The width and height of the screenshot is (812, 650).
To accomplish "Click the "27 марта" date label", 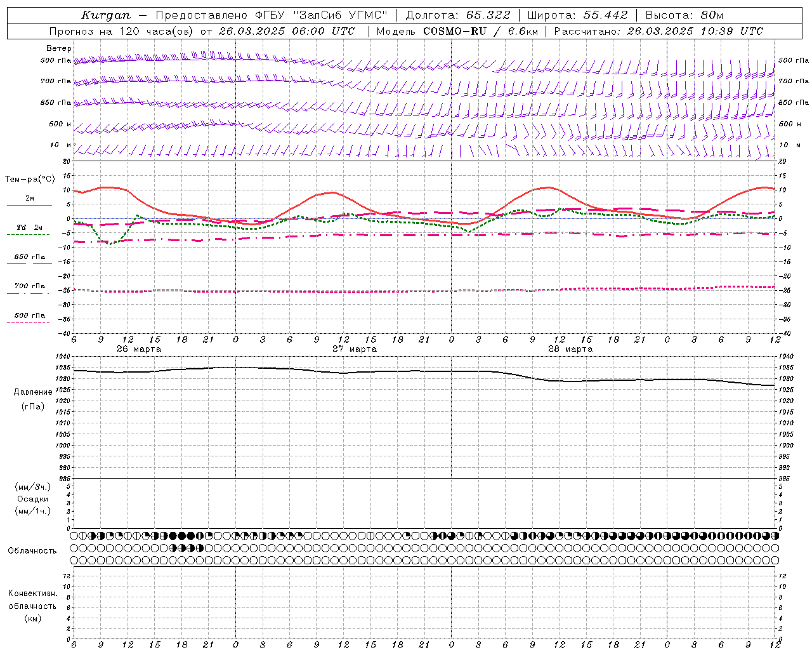I will point(355,349).
